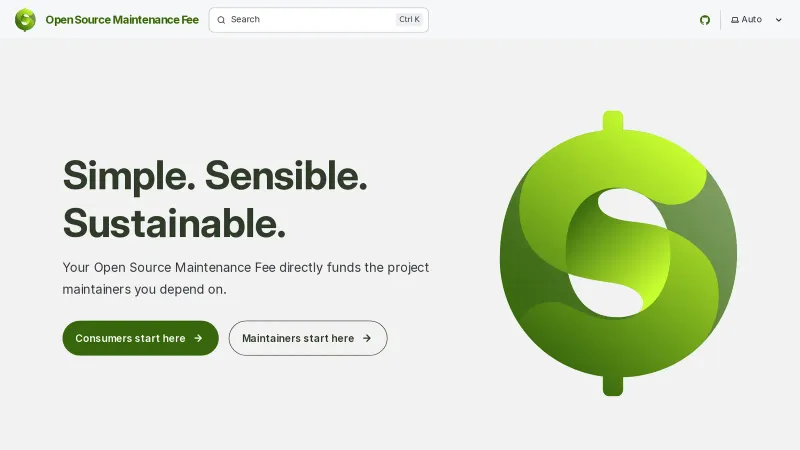This screenshot has width=800, height=450.
Task: Click the arrow icon on Consumers button
Action: [198, 338]
